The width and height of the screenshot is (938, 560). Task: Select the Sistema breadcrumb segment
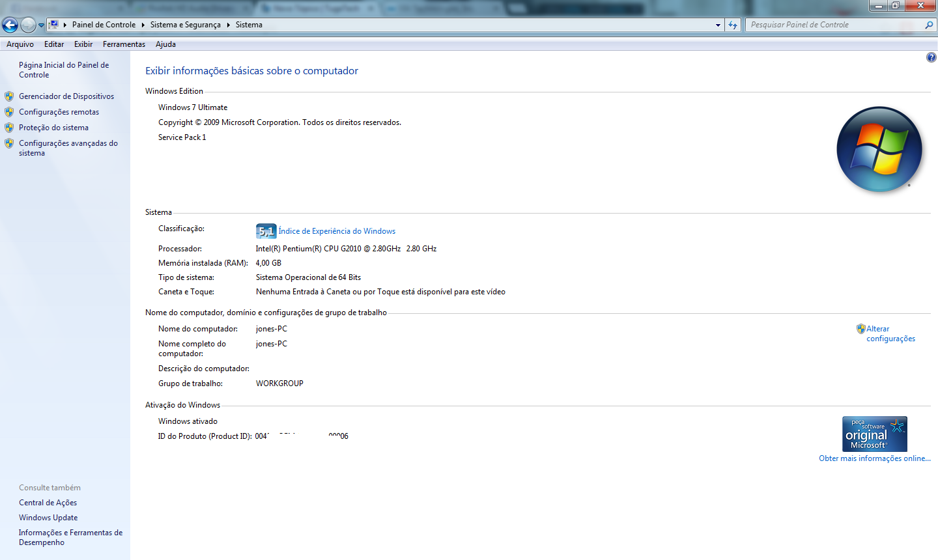click(x=249, y=25)
